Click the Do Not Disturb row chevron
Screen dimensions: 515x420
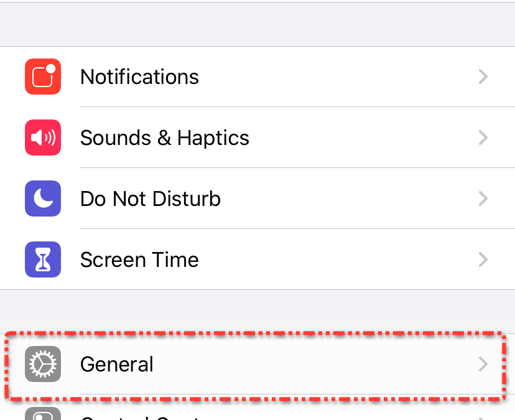pos(483,198)
